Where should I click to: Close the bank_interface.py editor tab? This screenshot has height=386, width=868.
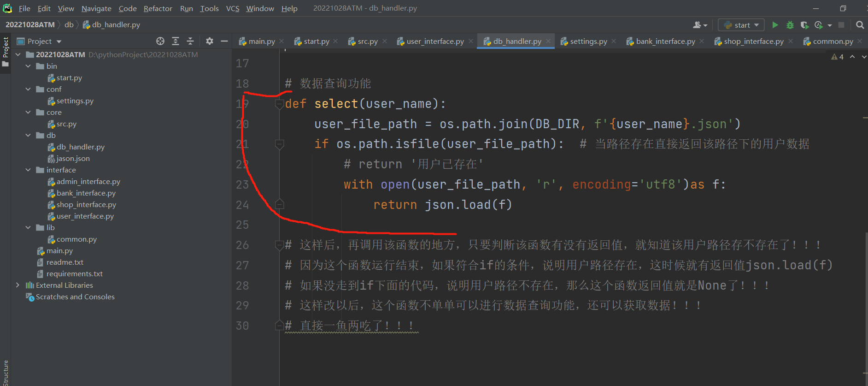pos(702,41)
